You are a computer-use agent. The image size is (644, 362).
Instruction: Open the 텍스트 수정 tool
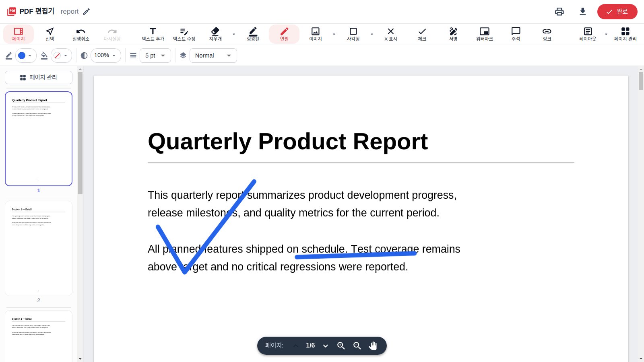click(x=184, y=34)
